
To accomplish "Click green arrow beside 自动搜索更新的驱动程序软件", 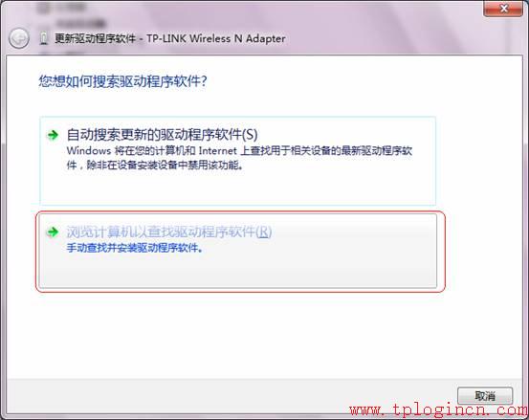I will pyautogui.click(x=53, y=135).
